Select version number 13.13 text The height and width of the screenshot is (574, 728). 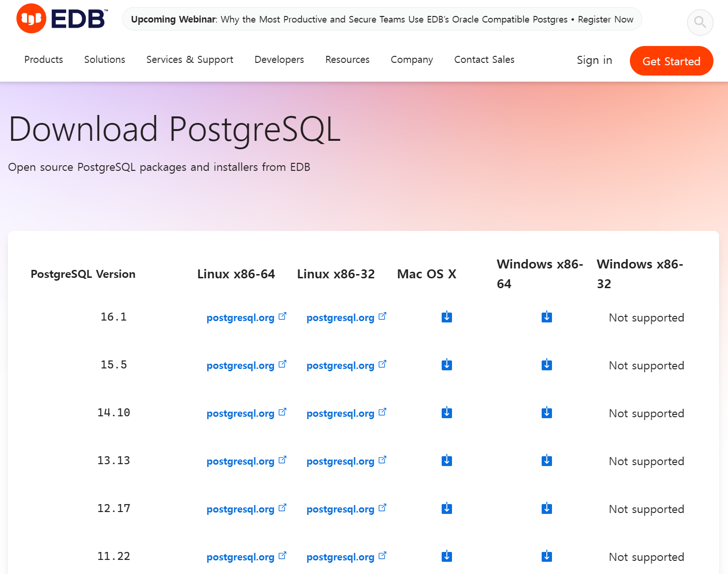114,460
